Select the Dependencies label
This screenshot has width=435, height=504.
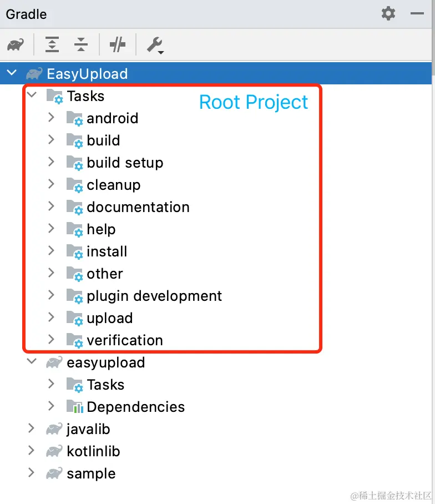[135, 407]
